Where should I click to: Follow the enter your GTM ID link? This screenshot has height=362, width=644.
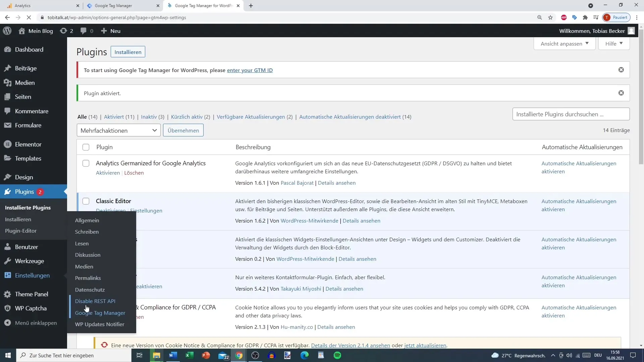[x=250, y=70]
